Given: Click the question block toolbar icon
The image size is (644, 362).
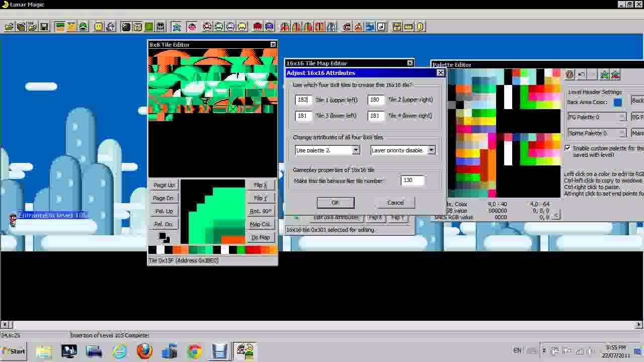Looking at the screenshot, I should point(137,27).
